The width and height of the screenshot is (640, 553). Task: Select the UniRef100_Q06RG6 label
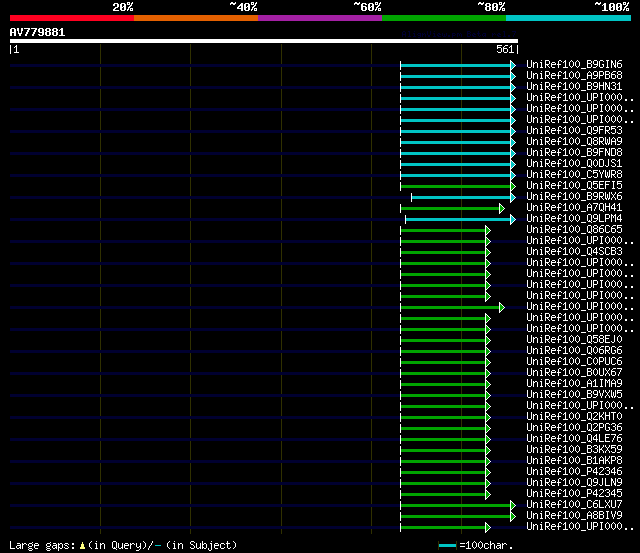pyautogui.click(x=574, y=350)
